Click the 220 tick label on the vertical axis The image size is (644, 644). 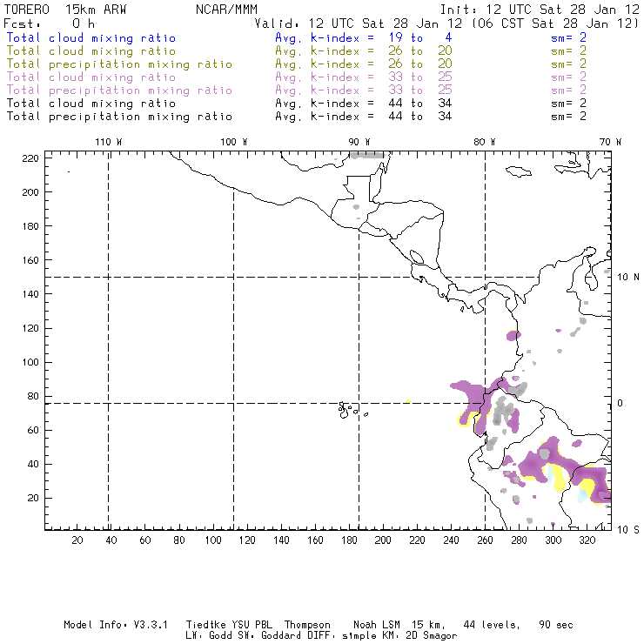31,158
